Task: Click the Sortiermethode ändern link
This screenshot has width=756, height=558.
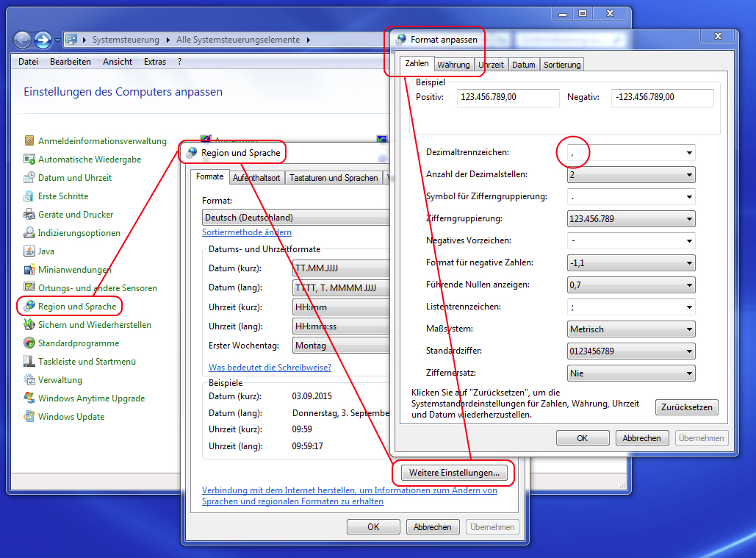Action: 247,232
